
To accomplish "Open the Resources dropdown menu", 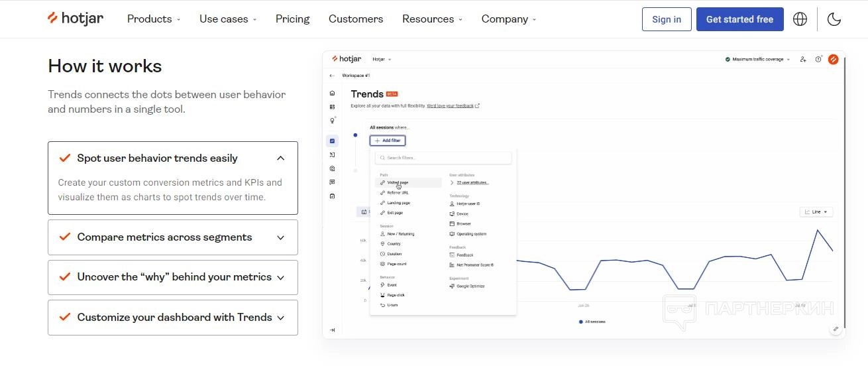I will (x=432, y=19).
